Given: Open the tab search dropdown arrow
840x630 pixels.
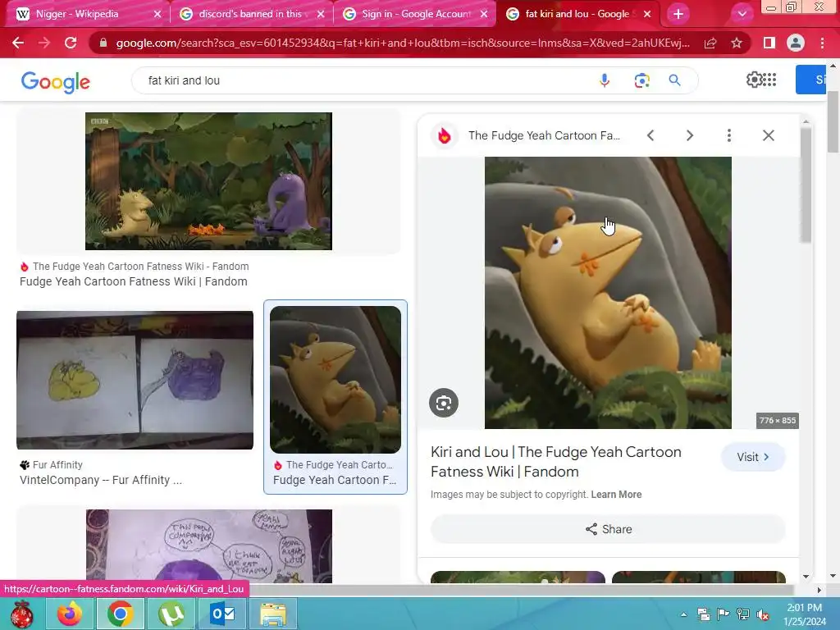Looking at the screenshot, I should point(742,14).
